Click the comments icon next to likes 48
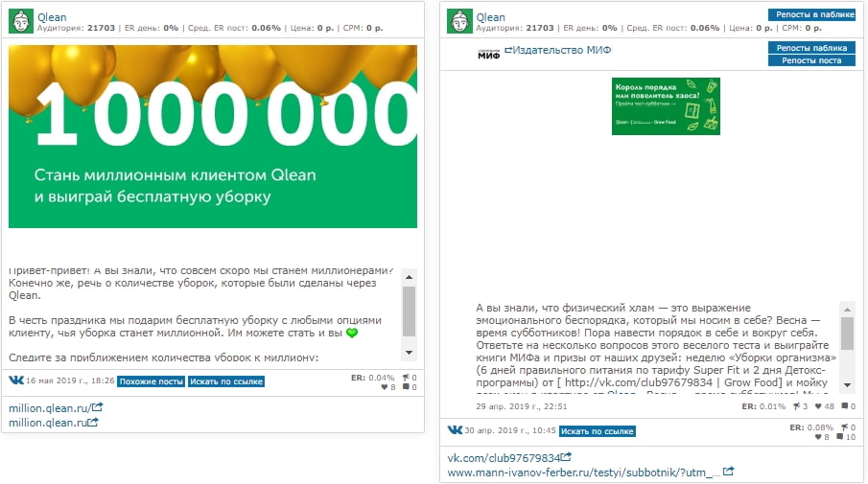 [x=845, y=406]
